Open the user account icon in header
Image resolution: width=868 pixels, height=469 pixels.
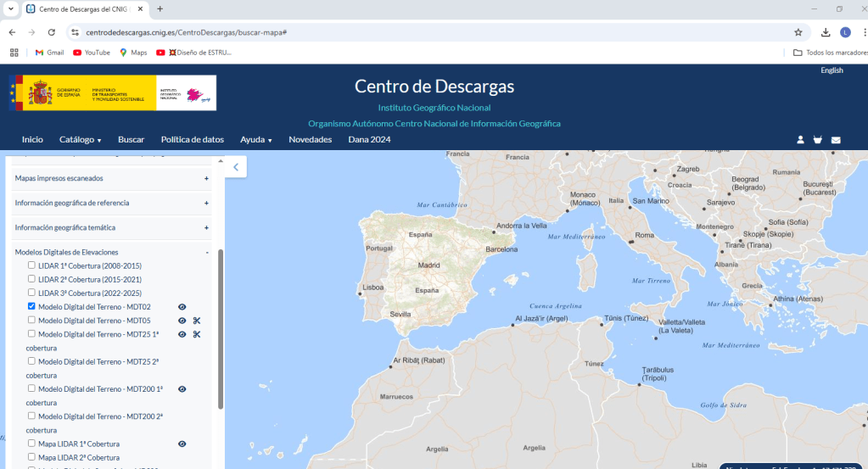click(800, 140)
